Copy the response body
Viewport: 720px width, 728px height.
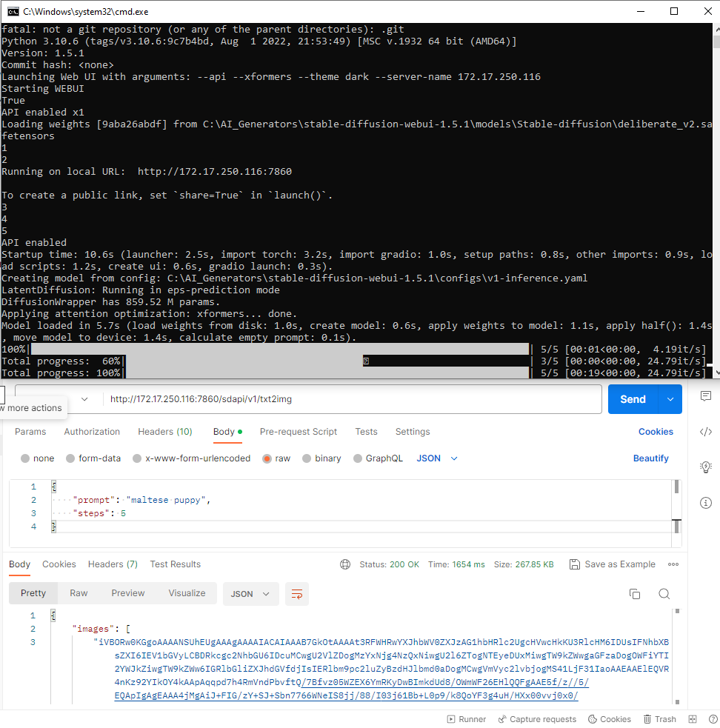[635, 593]
